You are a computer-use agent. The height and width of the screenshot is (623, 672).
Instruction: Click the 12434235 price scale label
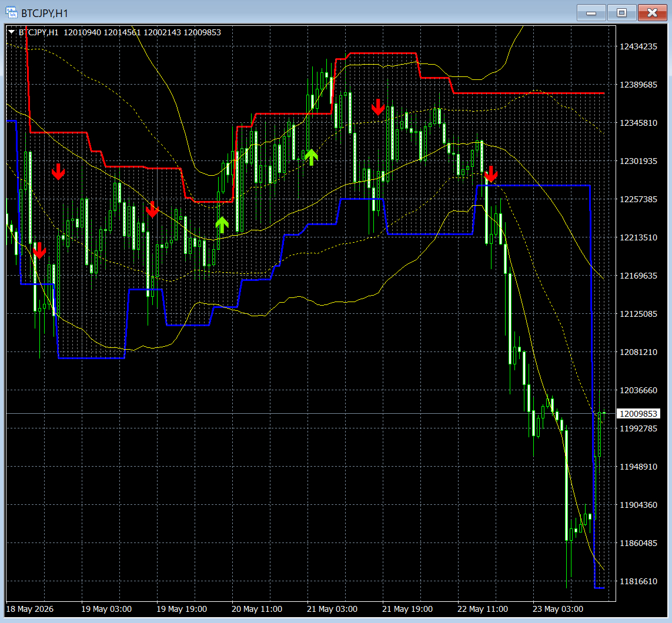click(x=638, y=46)
